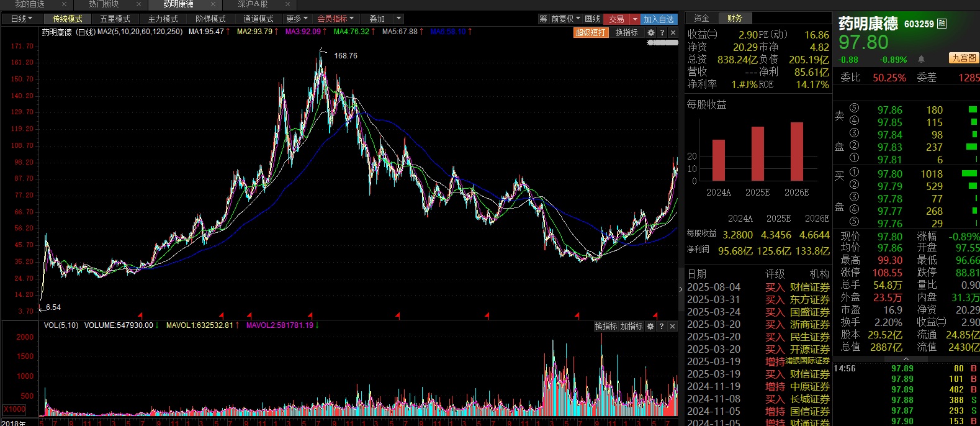
Task: Click the 加入自选 button
Action: tap(659, 19)
